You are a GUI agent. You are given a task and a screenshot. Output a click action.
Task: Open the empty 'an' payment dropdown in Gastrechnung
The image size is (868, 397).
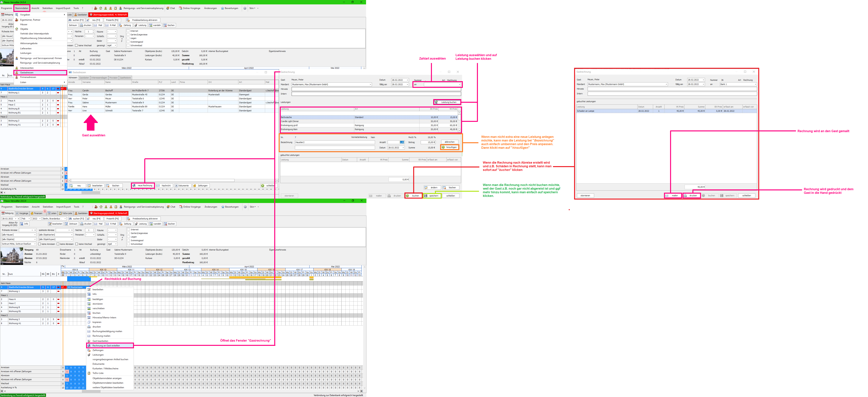tap(442, 85)
